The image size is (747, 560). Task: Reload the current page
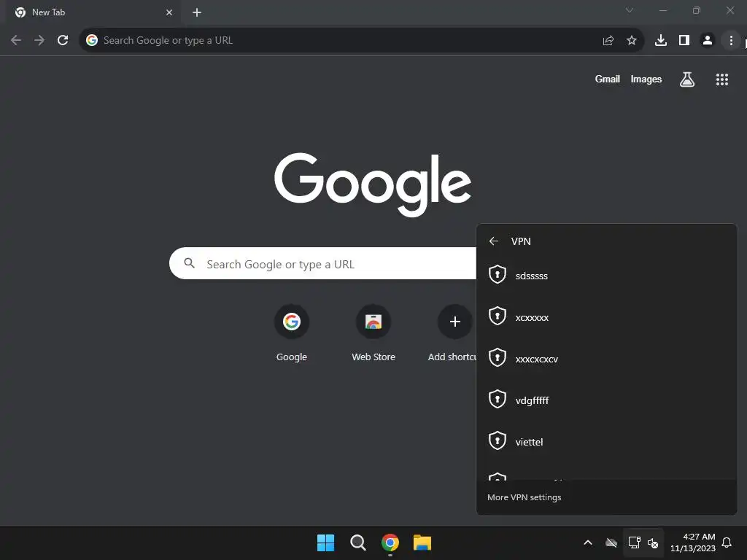pos(63,41)
